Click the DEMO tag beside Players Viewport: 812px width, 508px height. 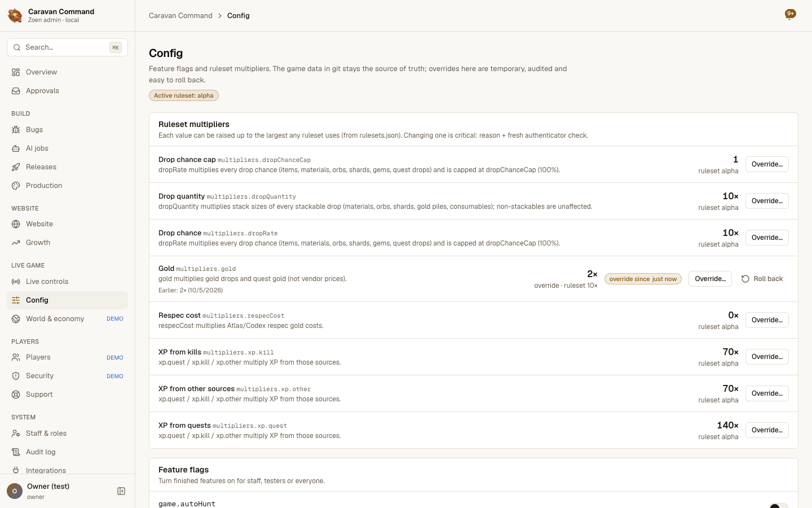pyautogui.click(x=115, y=357)
